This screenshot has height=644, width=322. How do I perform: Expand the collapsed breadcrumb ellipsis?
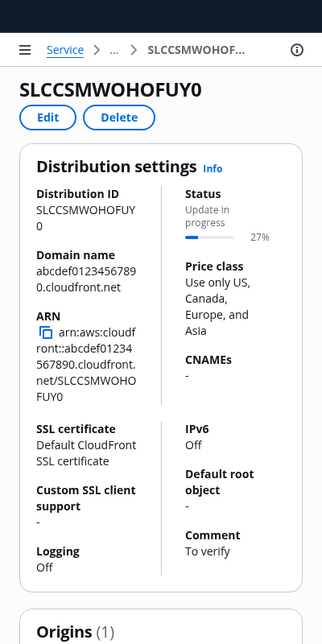pyautogui.click(x=114, y=50)
